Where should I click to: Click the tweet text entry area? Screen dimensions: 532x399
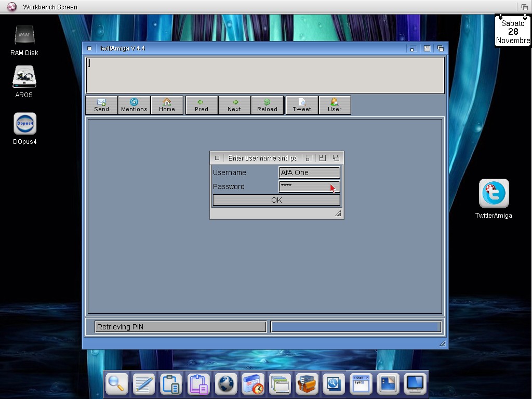(265, 75)
